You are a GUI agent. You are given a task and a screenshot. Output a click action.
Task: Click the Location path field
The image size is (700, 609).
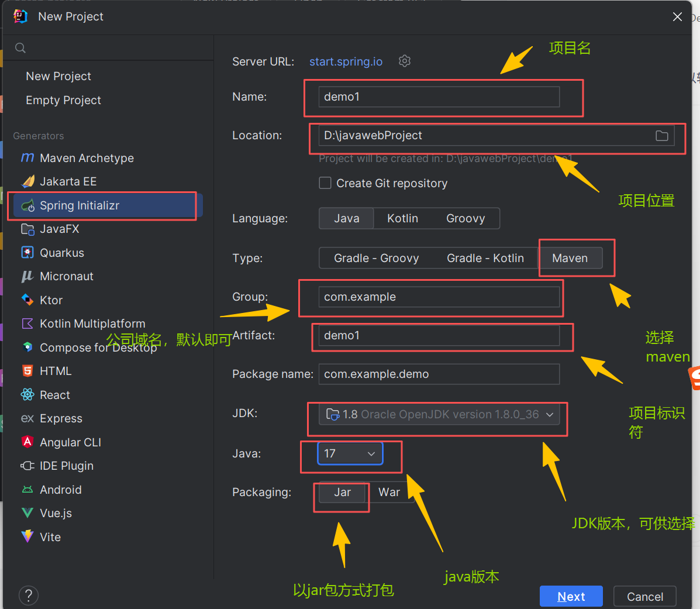496,135
